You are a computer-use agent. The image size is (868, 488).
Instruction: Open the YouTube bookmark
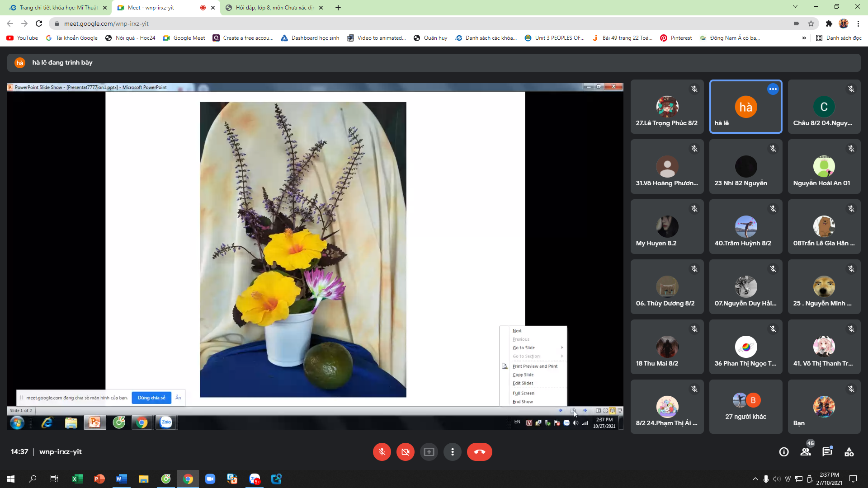tap(23, 38)
